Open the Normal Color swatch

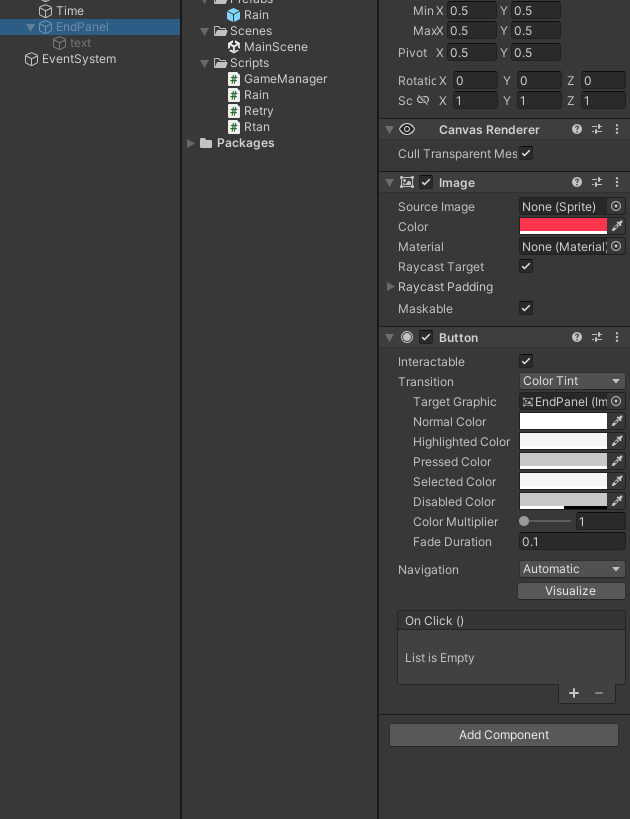563,421
